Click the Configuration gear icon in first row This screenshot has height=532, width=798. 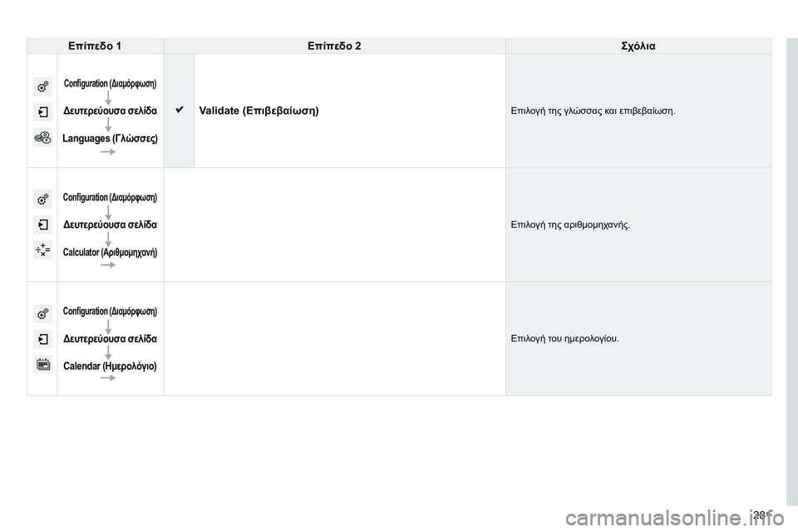point(42,86)
